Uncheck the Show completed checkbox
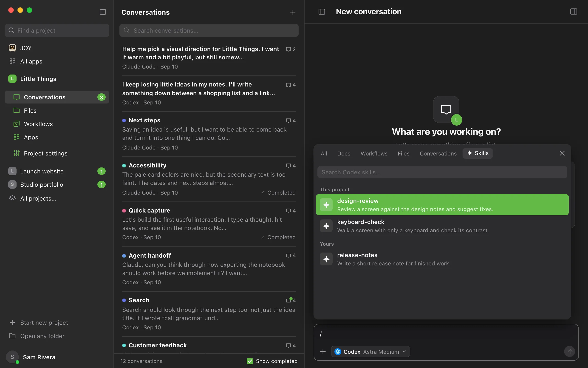588x368 pixels. (x=250, y=361)
